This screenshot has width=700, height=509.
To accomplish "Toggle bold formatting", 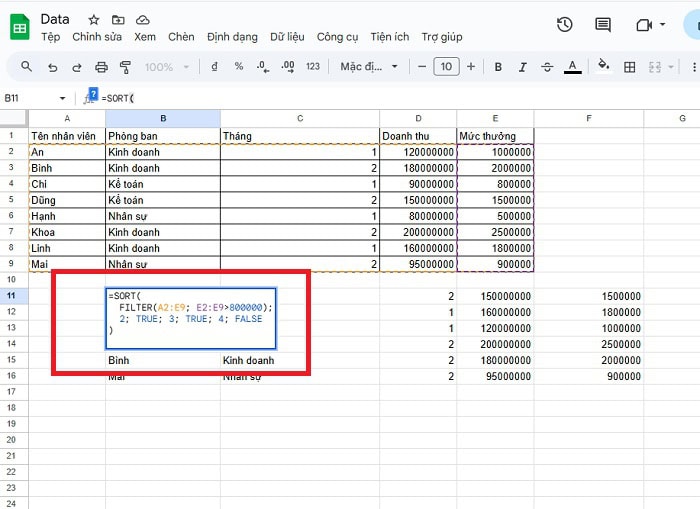I will coord(498,67).
